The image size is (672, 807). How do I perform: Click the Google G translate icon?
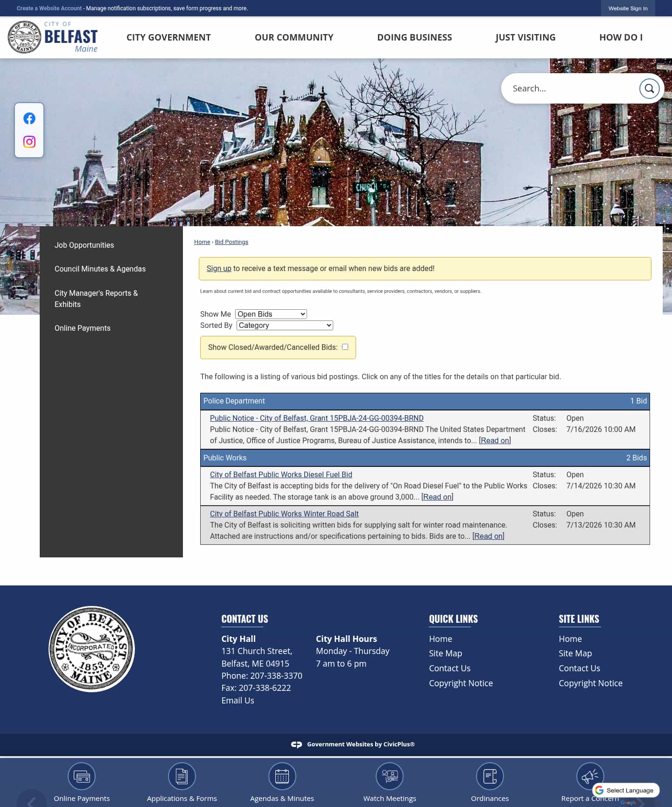[x=600, y=790]
